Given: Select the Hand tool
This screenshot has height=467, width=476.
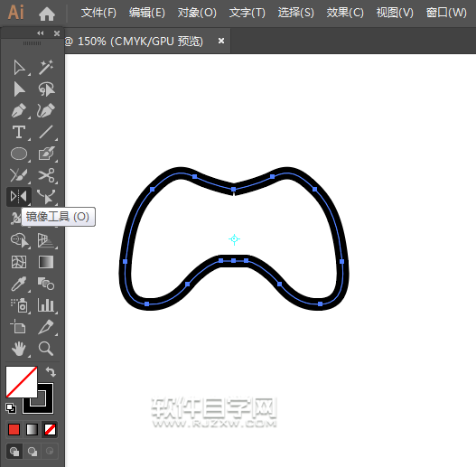Looking at the screenshot, I should (19, 349).
